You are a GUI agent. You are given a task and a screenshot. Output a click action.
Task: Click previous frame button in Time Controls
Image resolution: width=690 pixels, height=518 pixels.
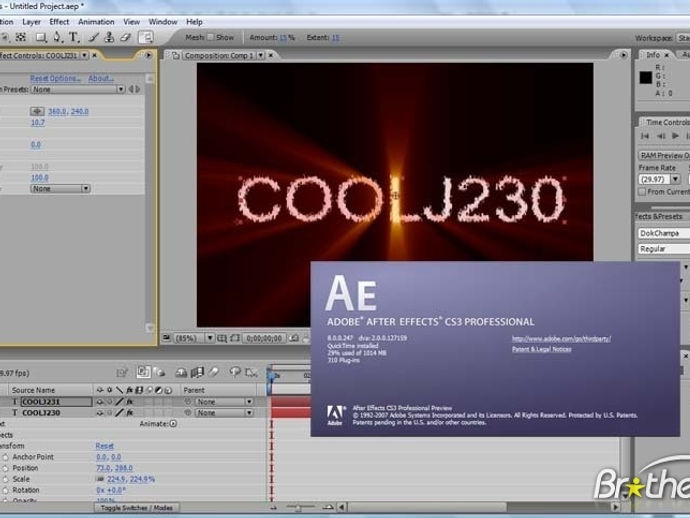[661, 136]
